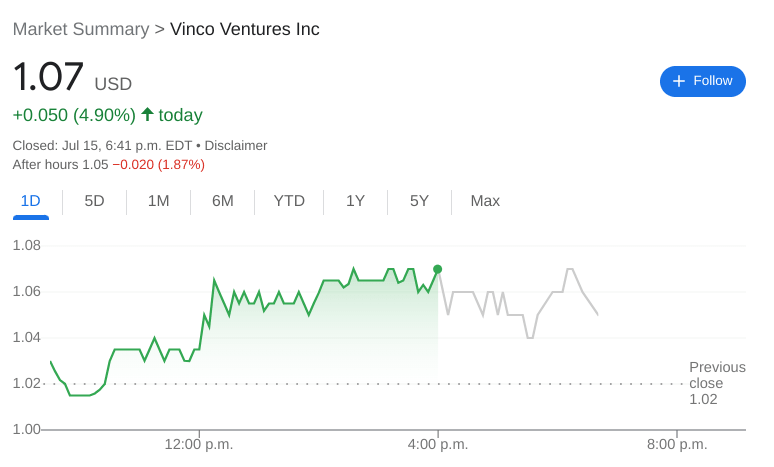Select the Max range tab
Image resolution: width=774 pixels, height=467 pixels.
tap(485, 201)
